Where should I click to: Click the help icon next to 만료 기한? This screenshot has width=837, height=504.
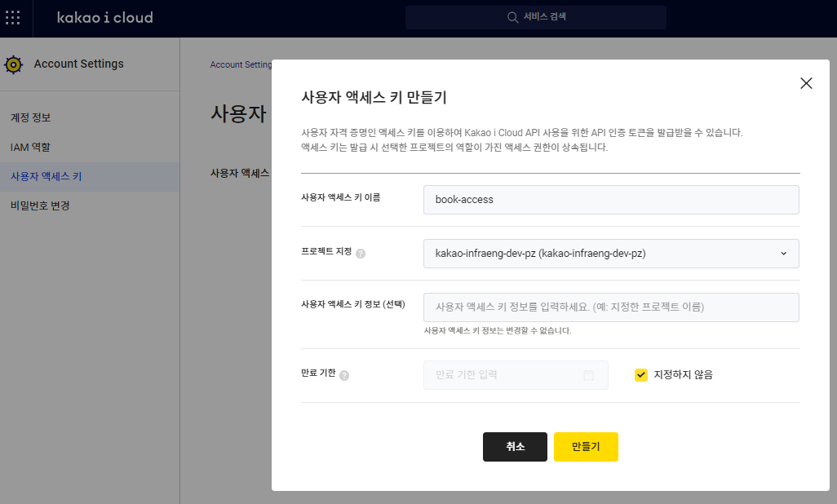343,375
